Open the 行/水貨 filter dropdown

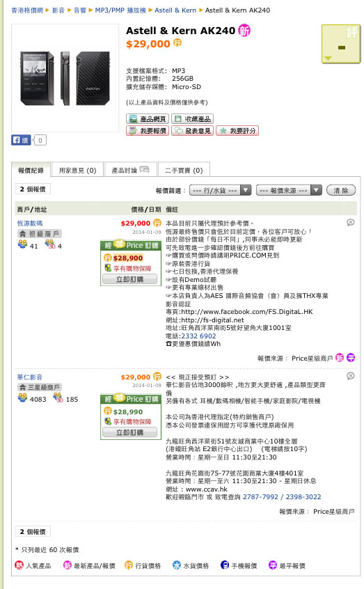click(x=220, y=191)
